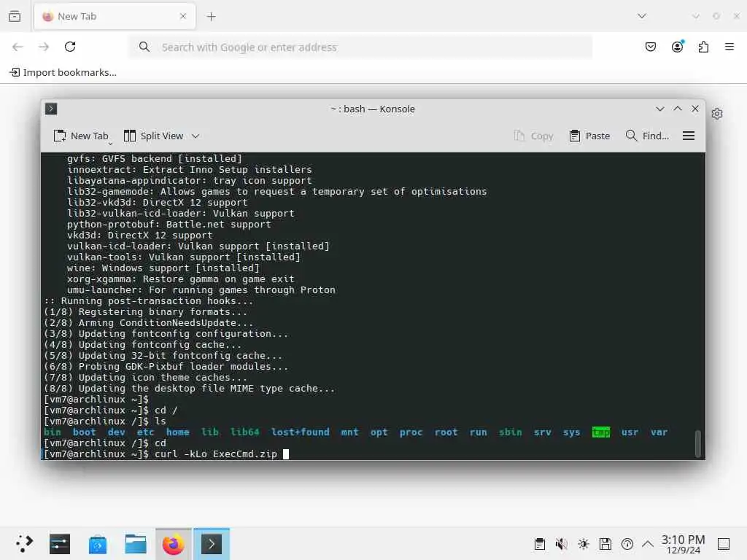Click Split View in Konsole toolbar

tap(153, 136)
